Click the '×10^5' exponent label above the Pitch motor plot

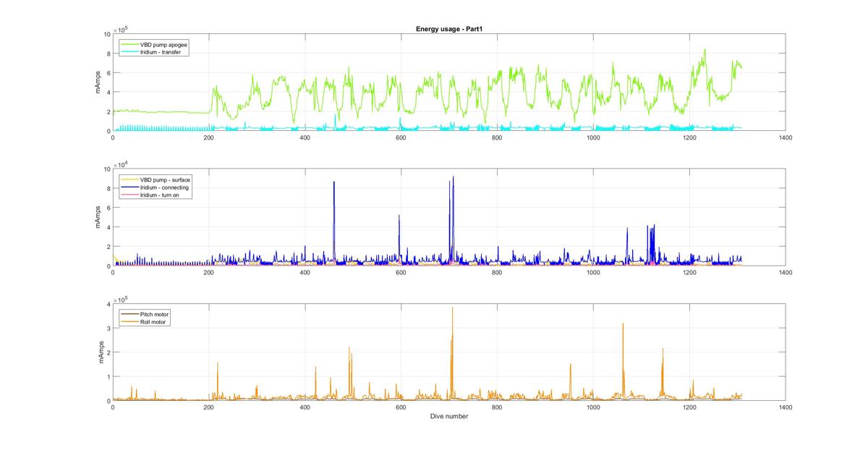[x=121, y=298]
